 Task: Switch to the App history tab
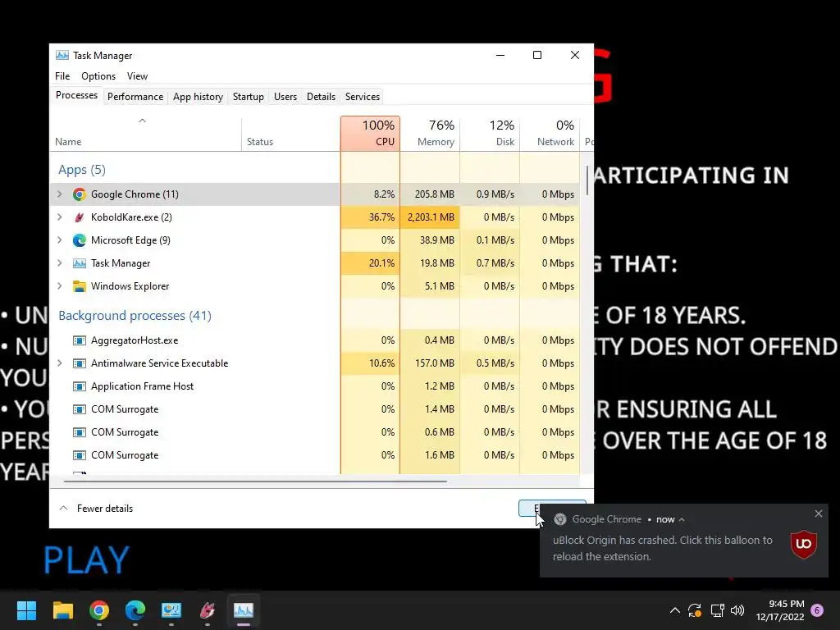click(198, 97)
